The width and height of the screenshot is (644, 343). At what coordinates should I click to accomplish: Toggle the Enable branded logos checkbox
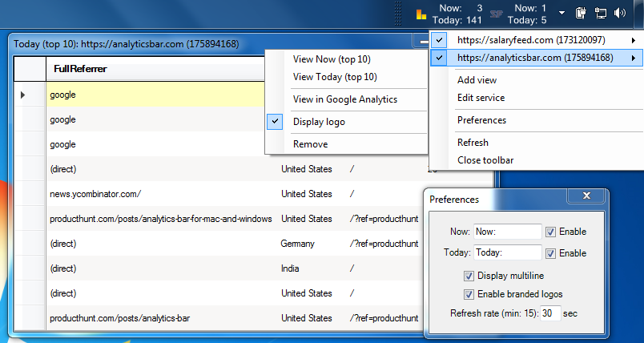[x=469, y=295]
